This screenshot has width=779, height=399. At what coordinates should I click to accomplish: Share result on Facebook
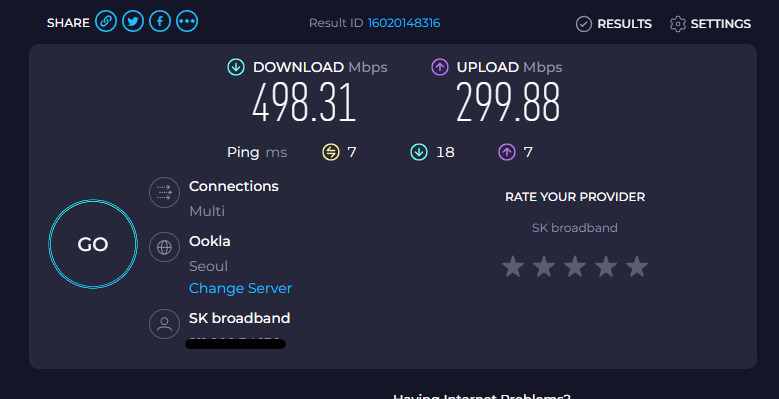coord(160,21)
